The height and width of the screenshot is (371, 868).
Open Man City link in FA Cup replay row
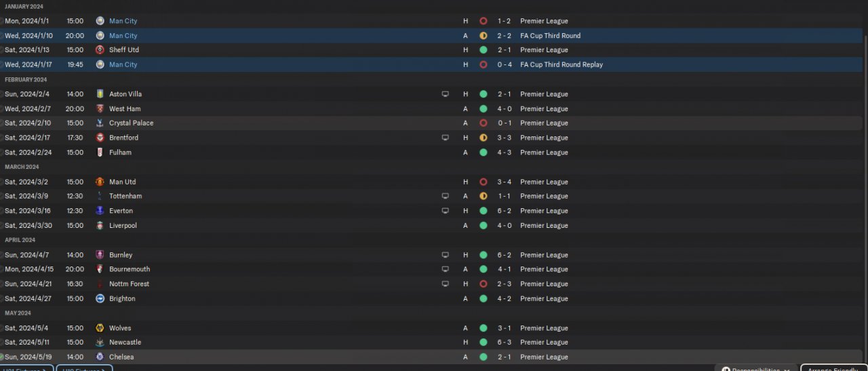(x=123, y=65)
